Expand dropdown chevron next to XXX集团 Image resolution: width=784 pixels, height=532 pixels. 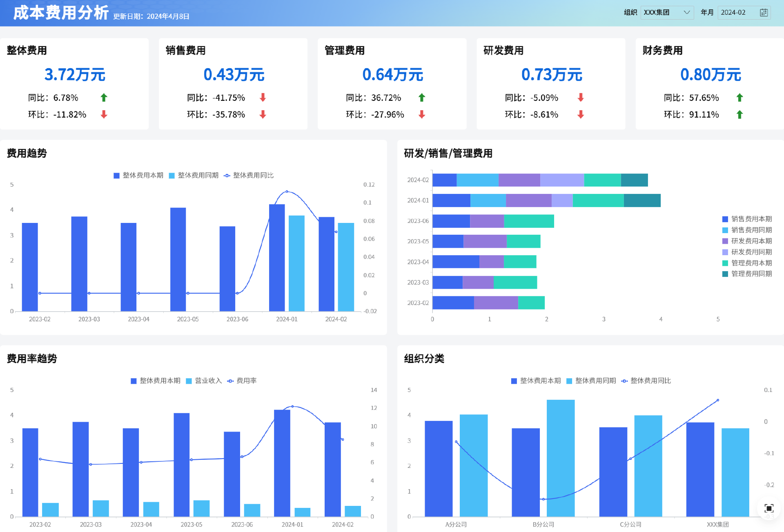(x=687, y=13)
